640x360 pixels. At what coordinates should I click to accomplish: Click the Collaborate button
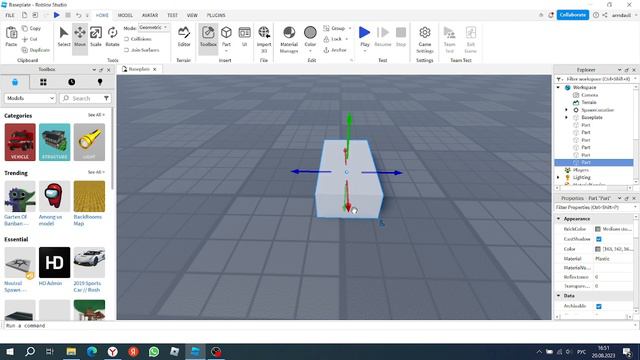573,15
